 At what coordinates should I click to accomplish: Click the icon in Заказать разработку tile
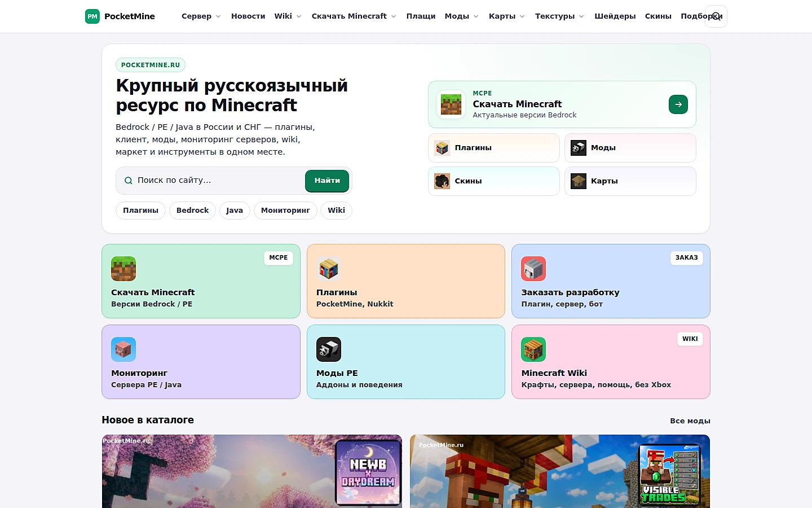(533, 269)
